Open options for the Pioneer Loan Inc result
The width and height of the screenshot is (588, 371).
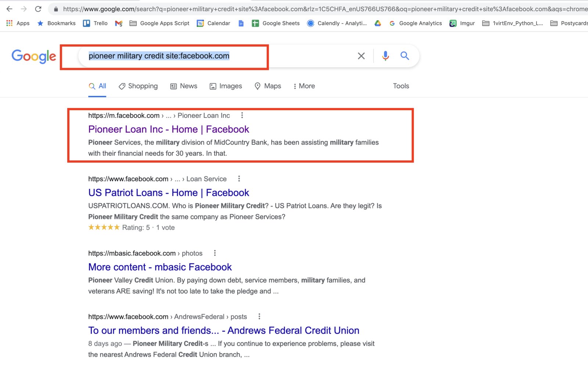click(x=242, y=115)
